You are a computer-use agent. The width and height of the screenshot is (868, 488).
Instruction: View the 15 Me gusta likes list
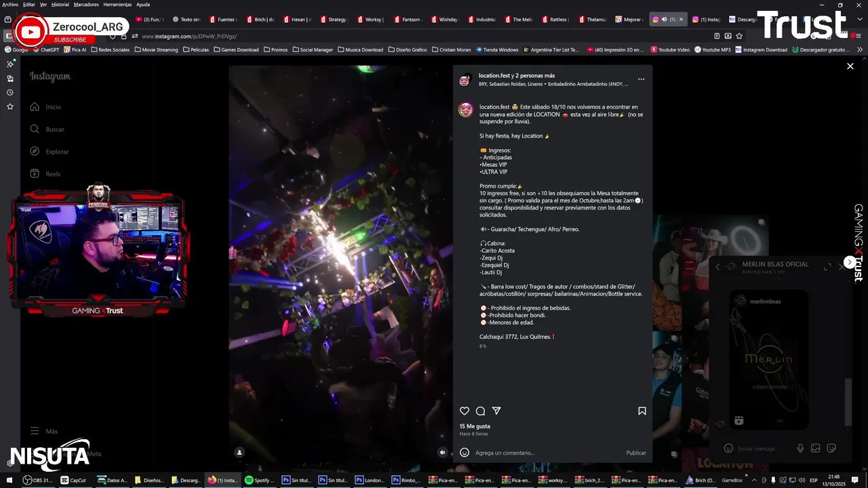[475, 426]
